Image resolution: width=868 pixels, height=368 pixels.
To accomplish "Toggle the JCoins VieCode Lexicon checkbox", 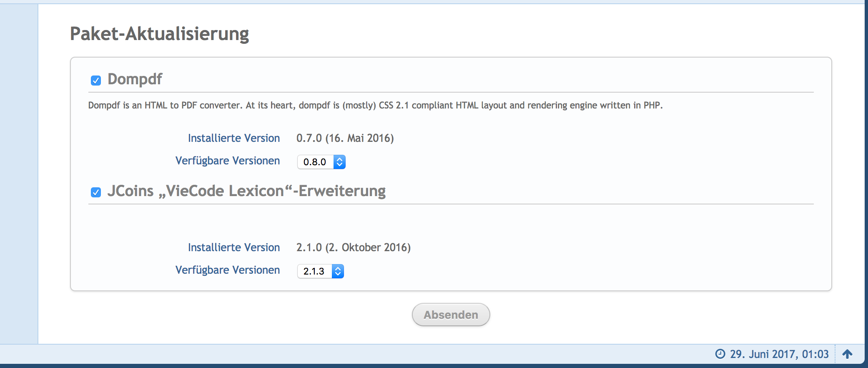I will [96, 192].
